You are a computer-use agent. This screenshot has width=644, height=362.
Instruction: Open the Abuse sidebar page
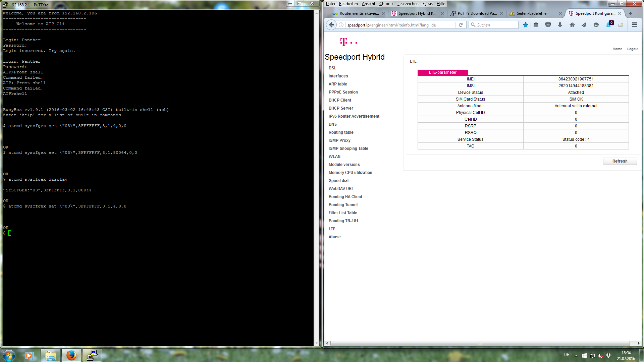point(334,237)
